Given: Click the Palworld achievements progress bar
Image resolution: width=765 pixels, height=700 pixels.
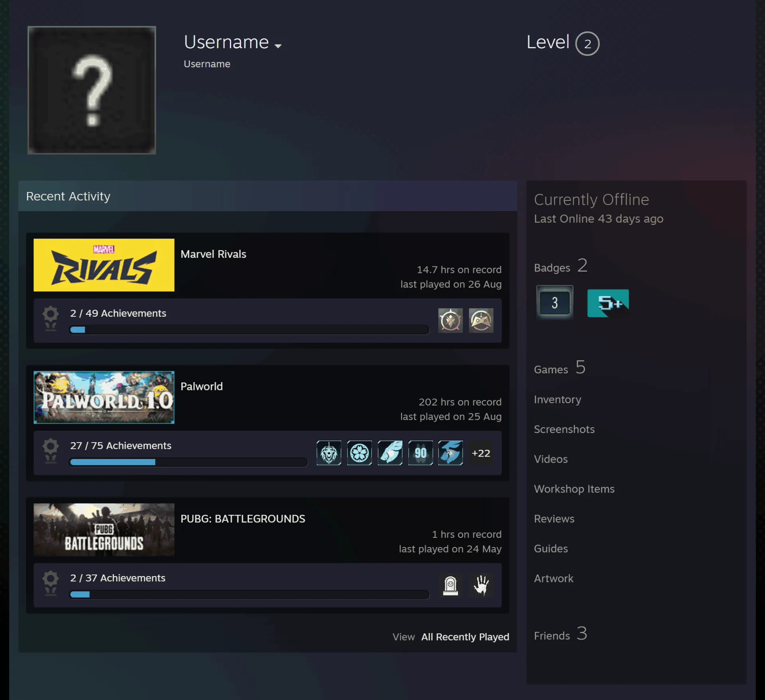Looking at the screenshot, I should (188, 462).
